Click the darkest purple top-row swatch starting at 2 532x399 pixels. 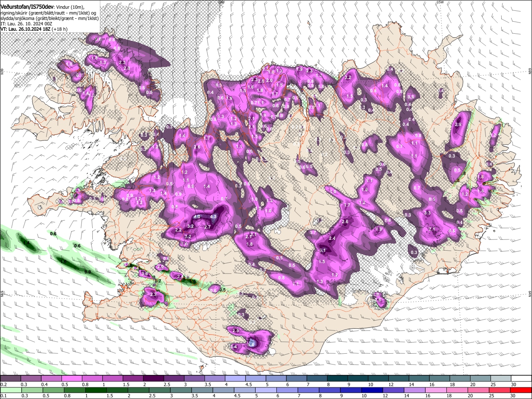tap(153, 379)
